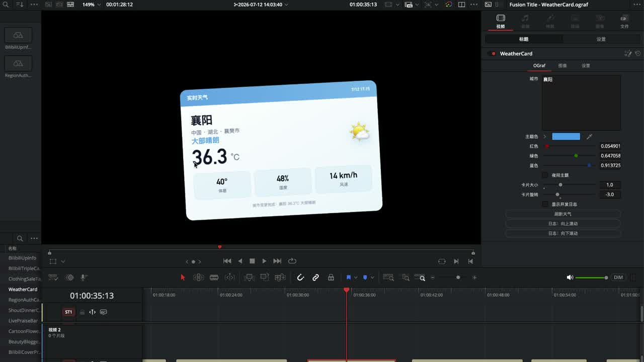
Task: Add a blue marker at playhead
Action: (x=365, y=278)
